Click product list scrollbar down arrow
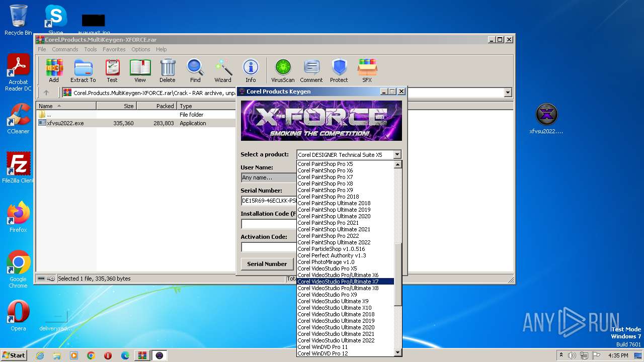The height and width of the screenshot is (362, 644). coord(397,353)
